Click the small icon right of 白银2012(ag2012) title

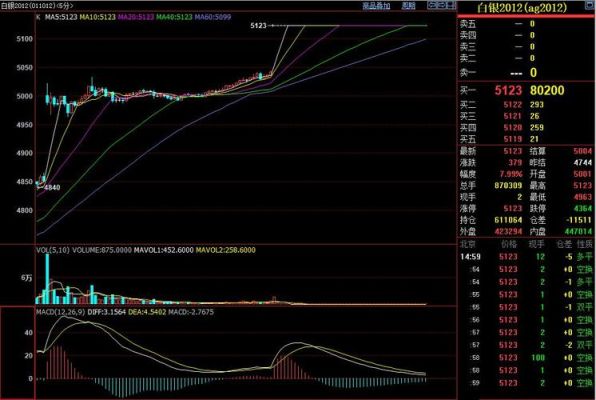coord(590,5)
